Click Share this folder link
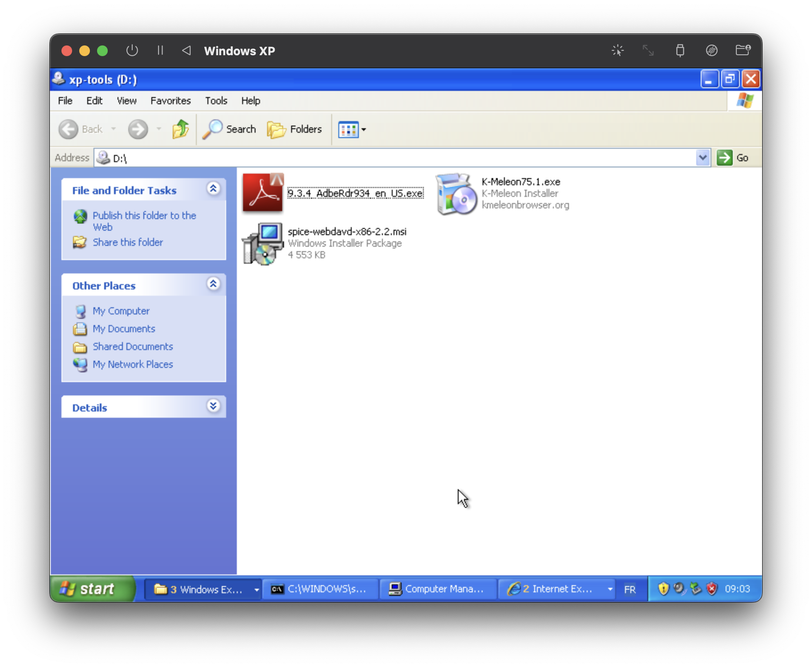Viewport: 812px width, 668px height. [x=128, y=242]
